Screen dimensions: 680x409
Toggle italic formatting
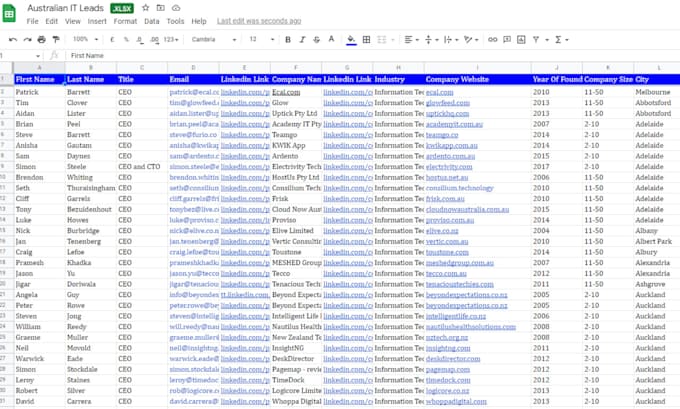pyautogui.click(x=302, y=39)
